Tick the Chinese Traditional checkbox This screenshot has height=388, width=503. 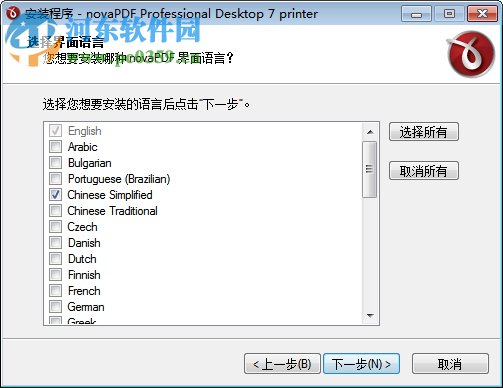click(55, 210)
